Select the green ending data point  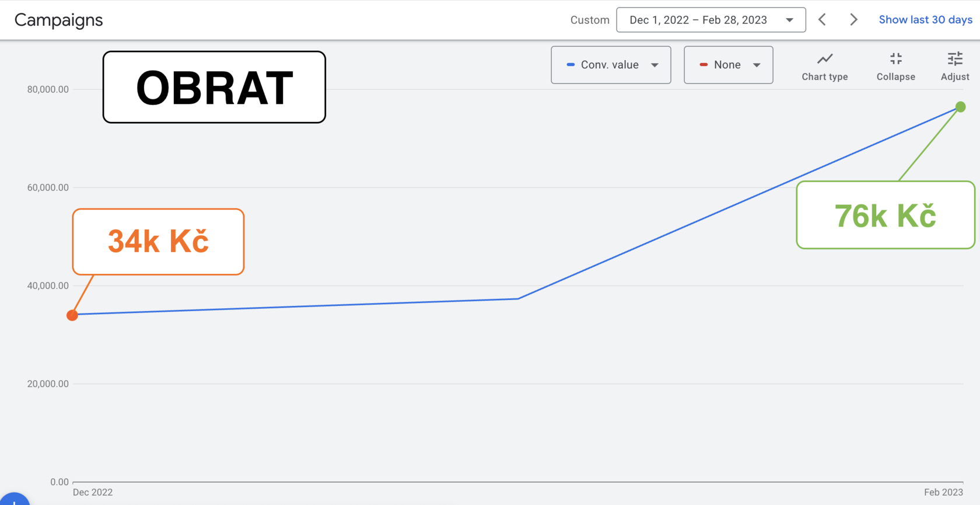click(x=960, y=107)
